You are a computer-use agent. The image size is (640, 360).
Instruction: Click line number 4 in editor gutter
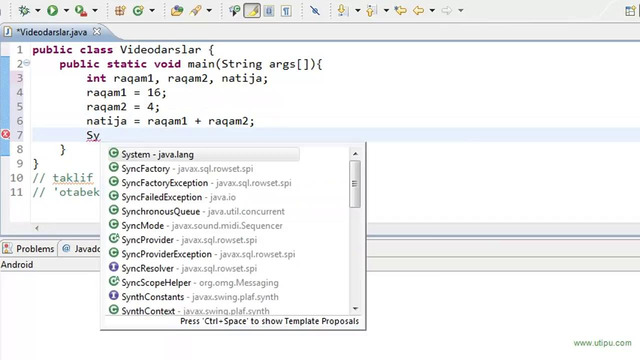(x=20, y=92)
